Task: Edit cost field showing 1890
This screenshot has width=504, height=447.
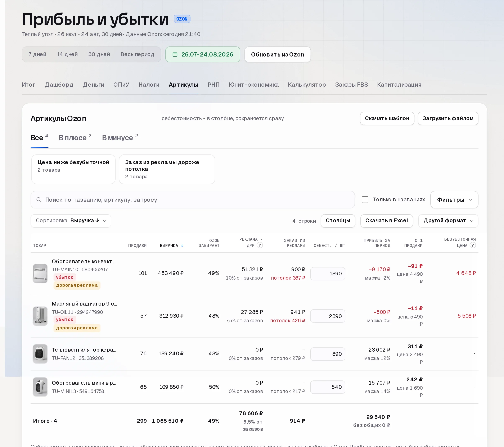Action: tap(328, 274)
